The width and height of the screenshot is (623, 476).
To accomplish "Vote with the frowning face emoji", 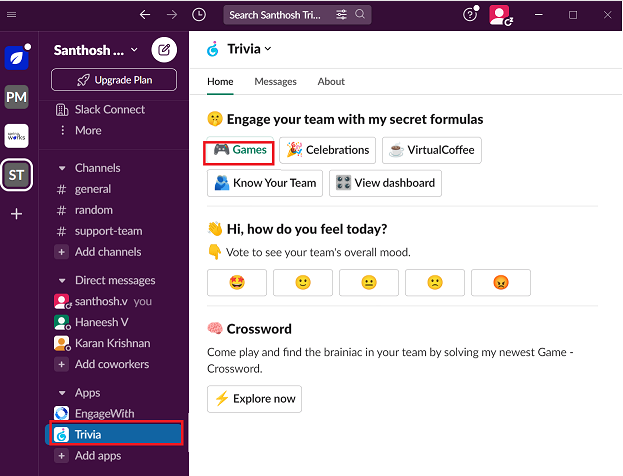I will point(435,283).
